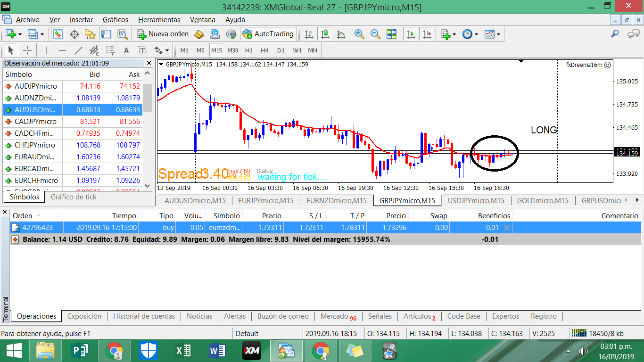Expand the New Chart dropdown arrow
This screenshot has width=644, height=362.
tap(20, 34)
